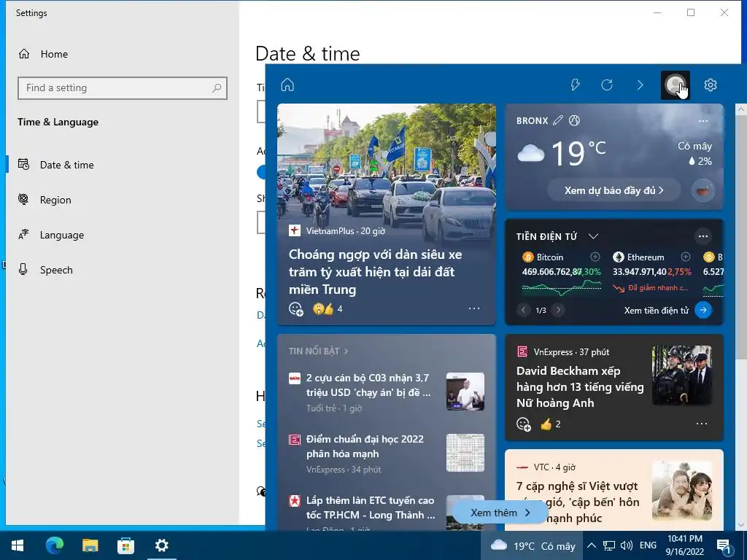Open news widget settings gear
Viewport: 747px width, 560px height.
click(711, 85)
